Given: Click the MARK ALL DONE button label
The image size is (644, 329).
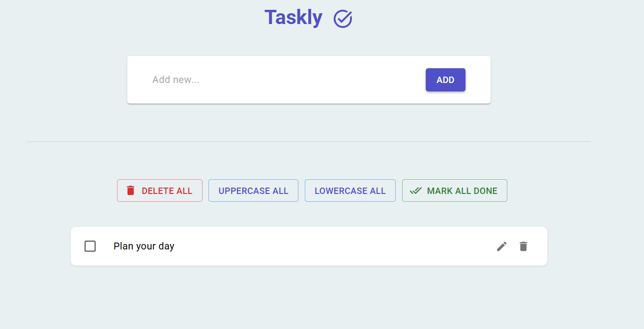Looking at the screenshot, I should (462, 191).
